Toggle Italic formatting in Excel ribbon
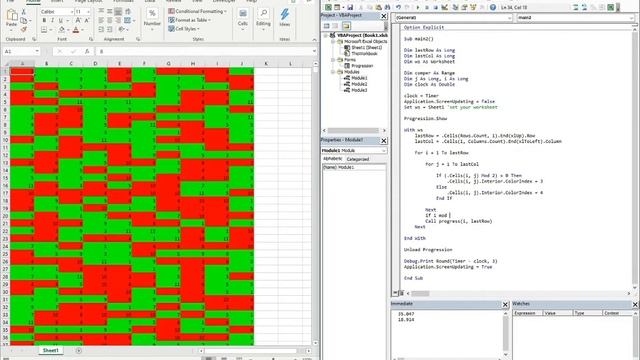 point(52,20)
